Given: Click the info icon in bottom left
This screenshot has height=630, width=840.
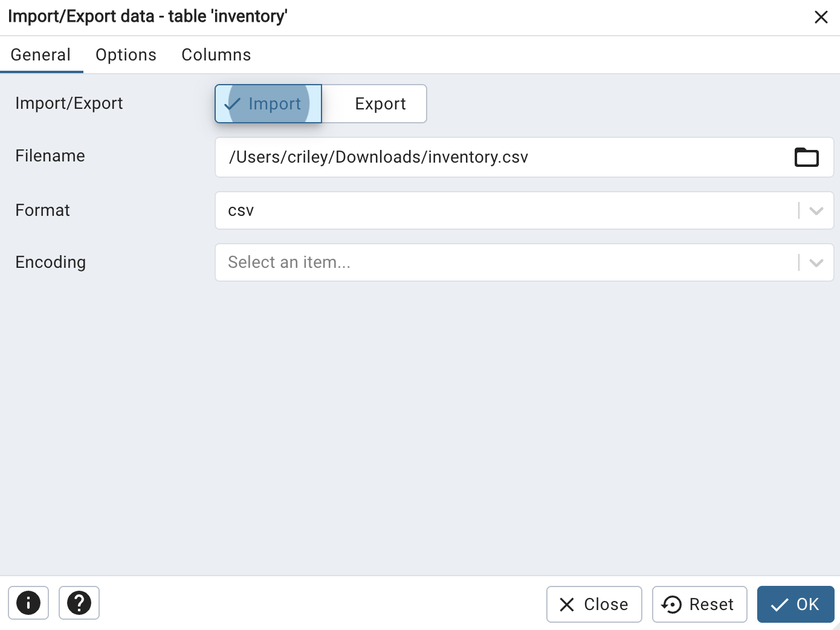Looking at the screenshot, I should (x=28, y=603).
